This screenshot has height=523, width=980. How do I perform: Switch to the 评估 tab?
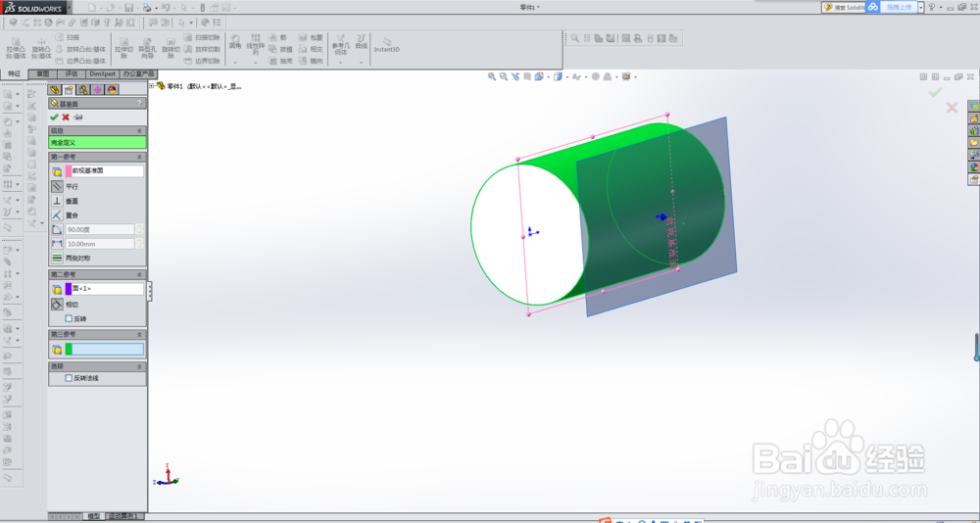pyautogui.click(x=72, y=73)
